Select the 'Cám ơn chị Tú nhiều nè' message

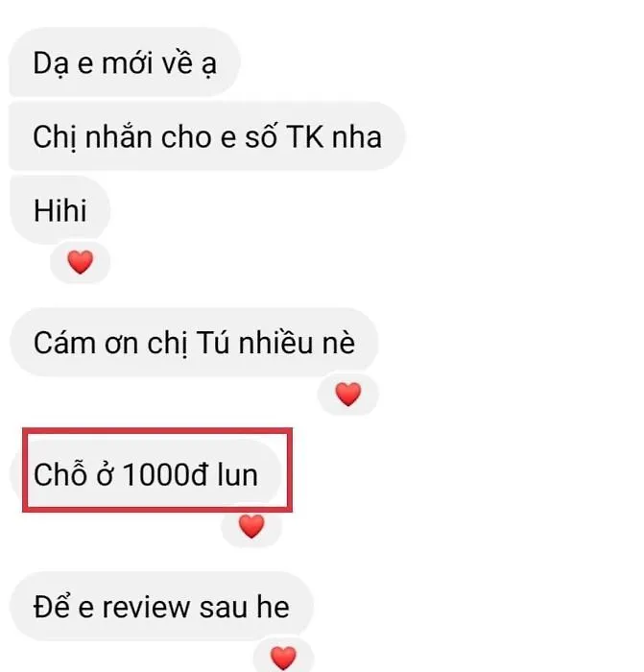(194, 343)
